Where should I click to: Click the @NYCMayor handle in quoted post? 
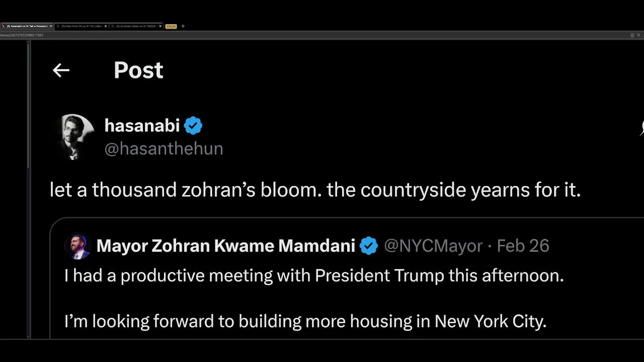pyautogui.click(x=433, y=246)
